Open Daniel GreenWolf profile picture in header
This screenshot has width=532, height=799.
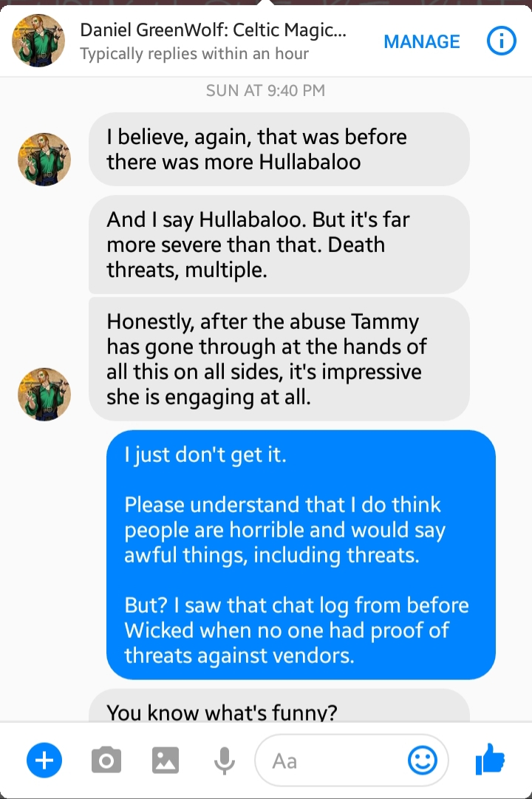click(38, 40)
